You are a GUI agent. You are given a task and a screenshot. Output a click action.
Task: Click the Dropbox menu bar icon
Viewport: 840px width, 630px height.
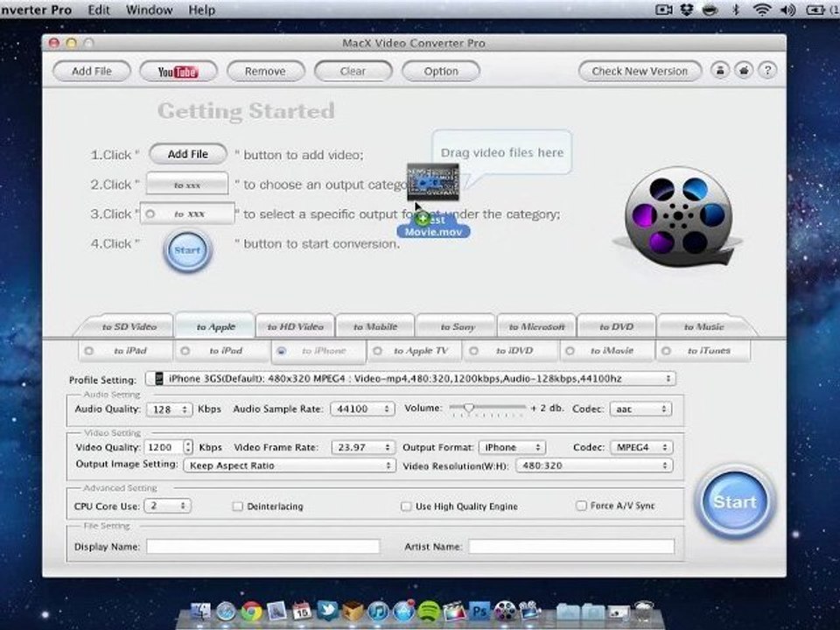coord(687,10)
